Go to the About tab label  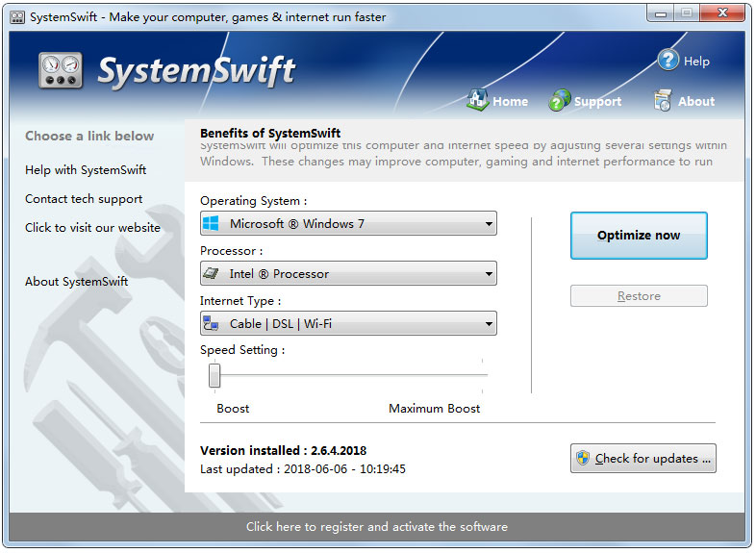696,101
